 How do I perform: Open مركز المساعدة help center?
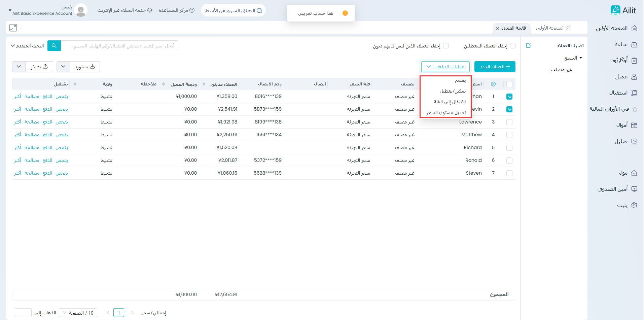(177, 10)
